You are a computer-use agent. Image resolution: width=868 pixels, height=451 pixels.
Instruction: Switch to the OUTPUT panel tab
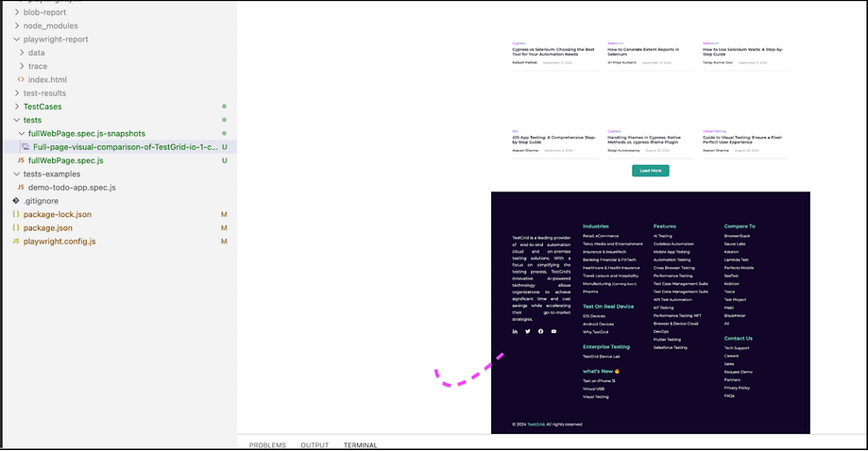tap(315, 445)
